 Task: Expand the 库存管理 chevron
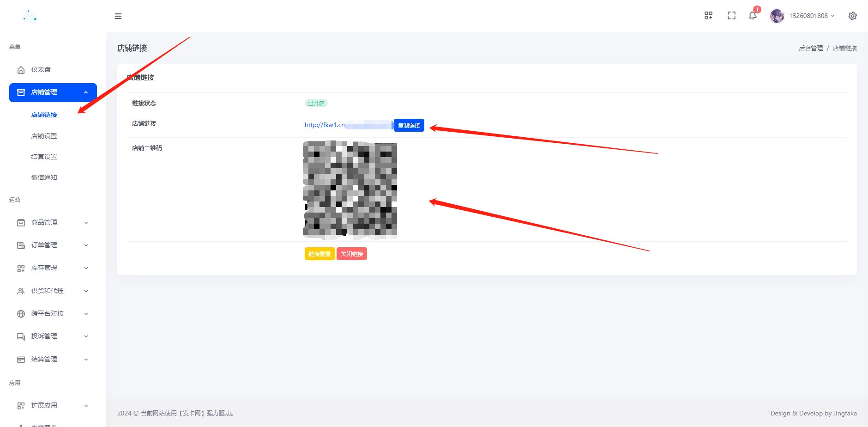(x=86, y=268)
